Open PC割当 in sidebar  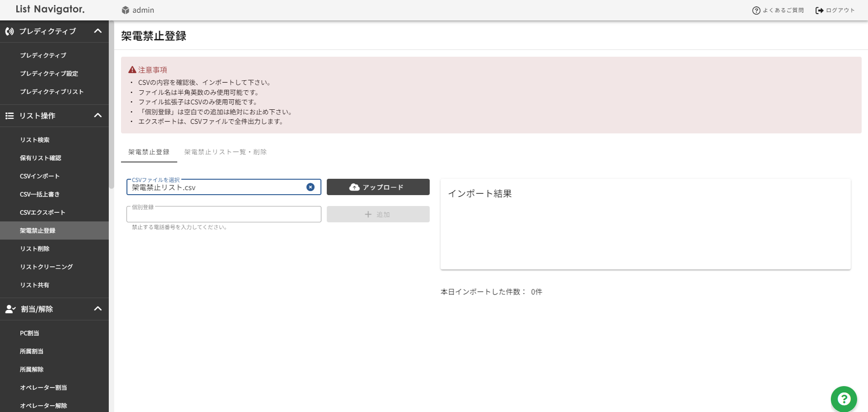54,333
